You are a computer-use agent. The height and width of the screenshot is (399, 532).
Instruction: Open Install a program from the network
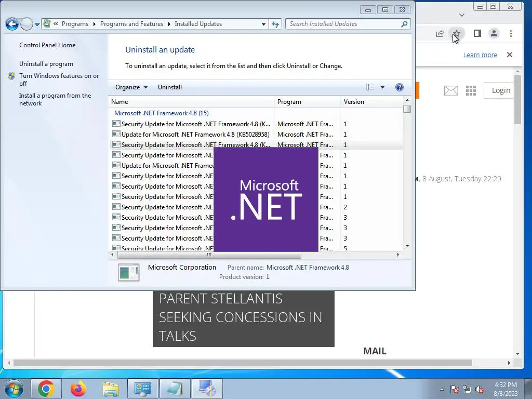click(55, 99)
